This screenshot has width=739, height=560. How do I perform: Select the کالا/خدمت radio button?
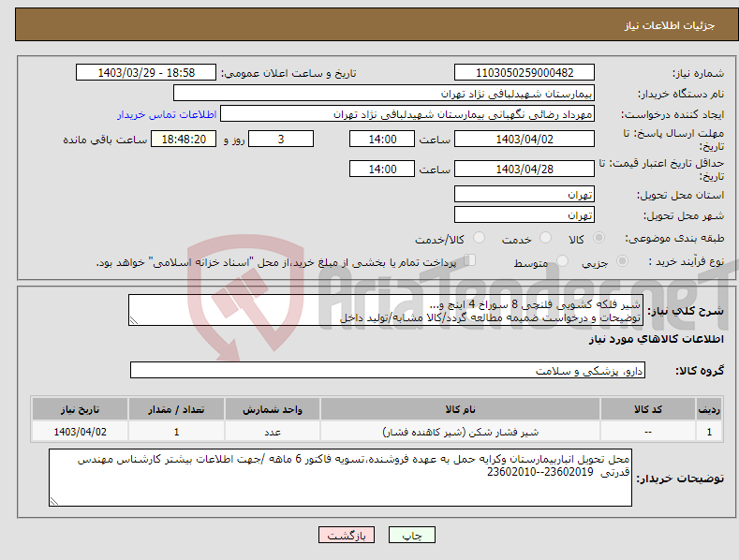(x=479, y=238)
